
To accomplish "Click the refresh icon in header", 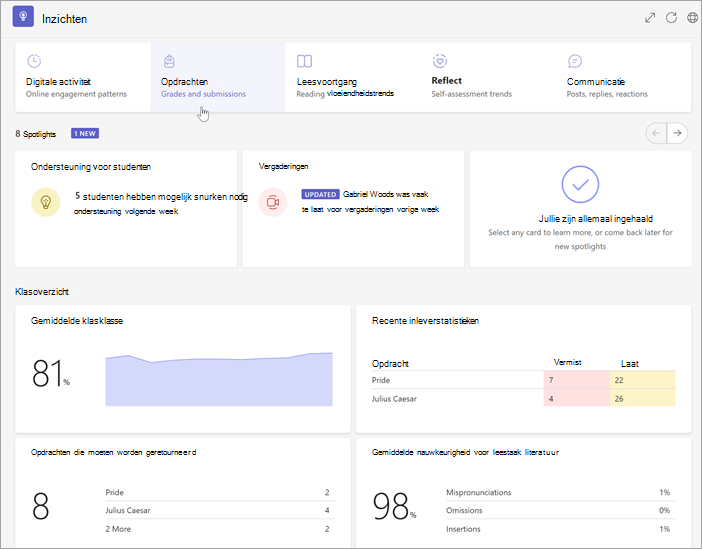I will click(671, 18).
